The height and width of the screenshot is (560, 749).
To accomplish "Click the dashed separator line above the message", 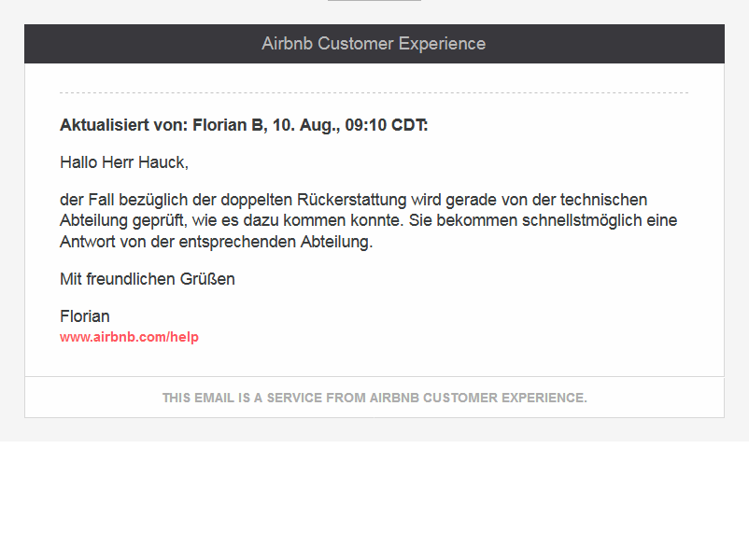I will [x=374, y=93].
